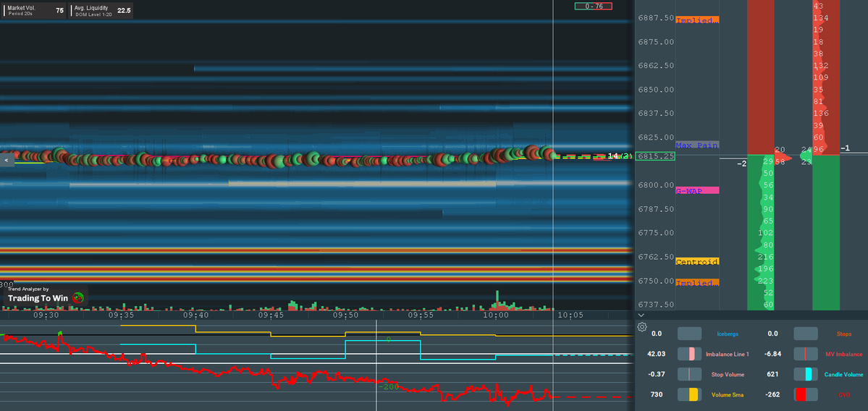Click the 10:05 time axis label
Image resolution: width=868 pixels, height=411 pixels.
pos(570,315)
